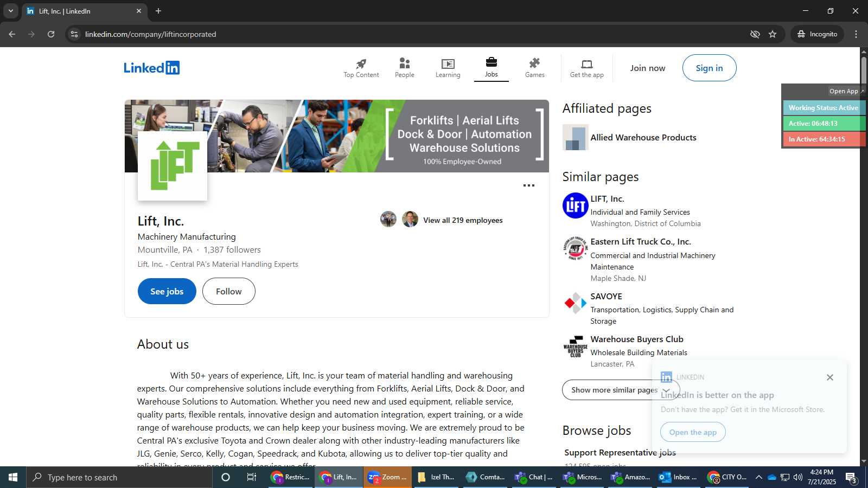
Task: Show hidden system tray icons
Action: coord(759,477)
